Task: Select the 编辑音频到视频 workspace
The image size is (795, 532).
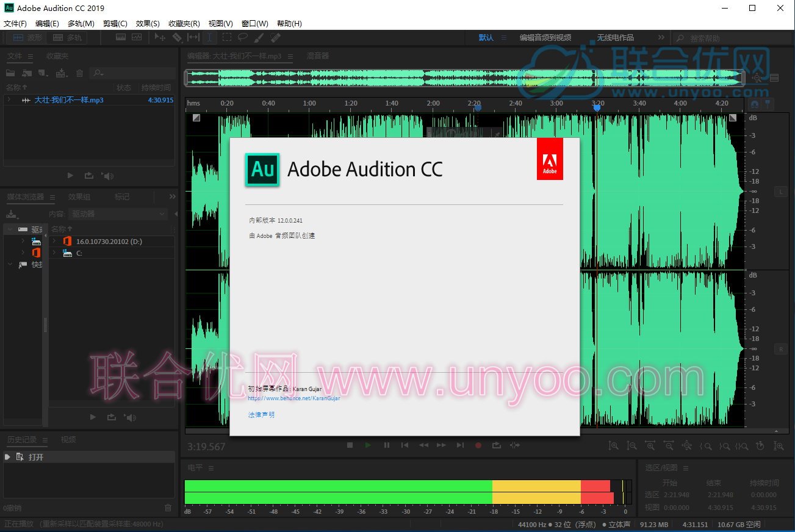Action: (x=545, y=38)
